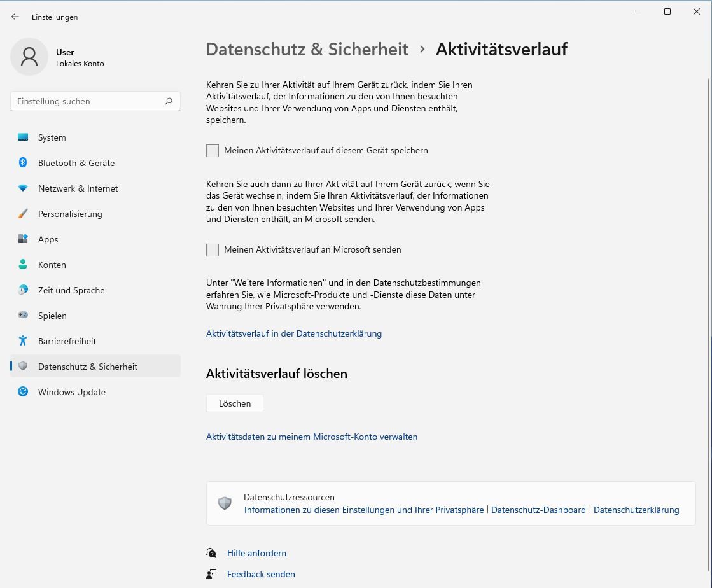Select the Spielen gamepad icon
The height and width of the screenshot is (588, 712).
coord(23,316)
